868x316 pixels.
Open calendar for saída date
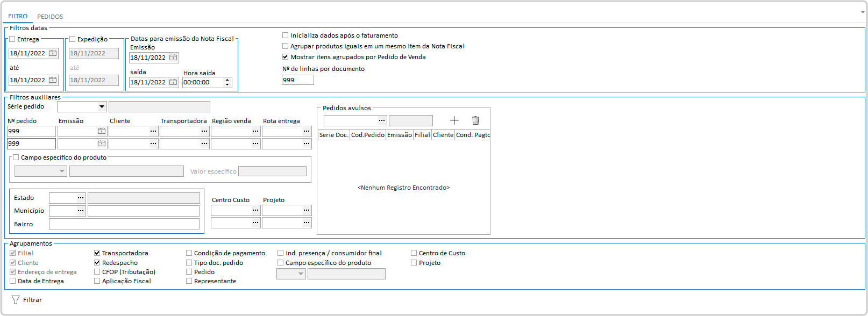point(173,82)
